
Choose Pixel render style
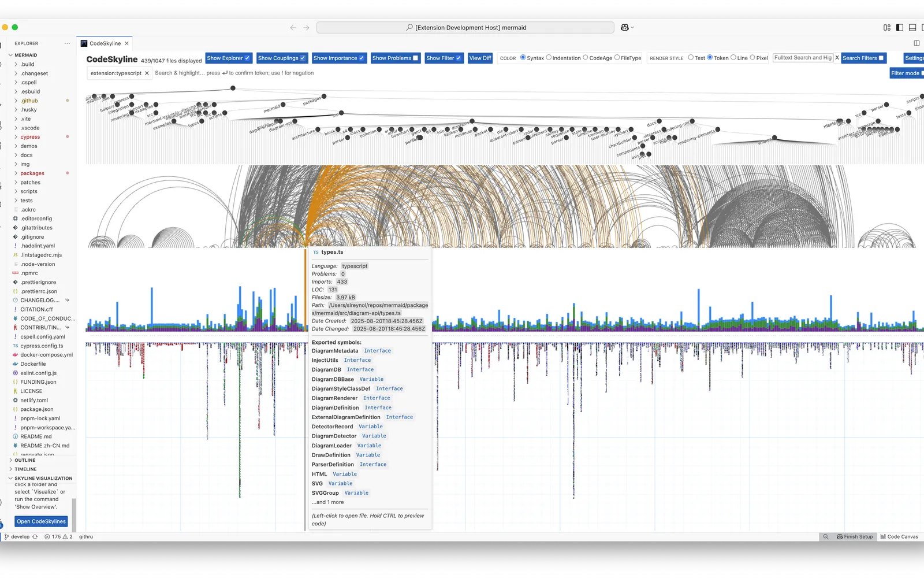[752, 57]
